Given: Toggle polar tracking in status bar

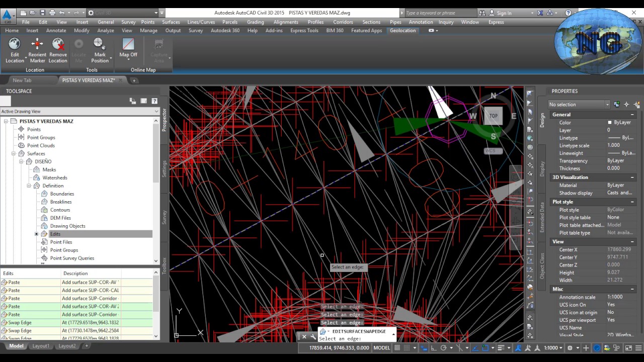Looking at the screenshot, I should (444, 348).
